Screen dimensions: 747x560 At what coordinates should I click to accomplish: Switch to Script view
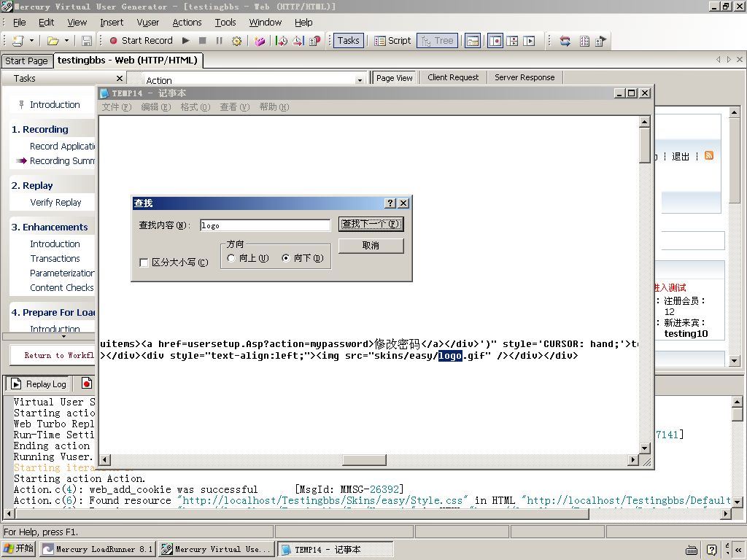tap(392, 41)
